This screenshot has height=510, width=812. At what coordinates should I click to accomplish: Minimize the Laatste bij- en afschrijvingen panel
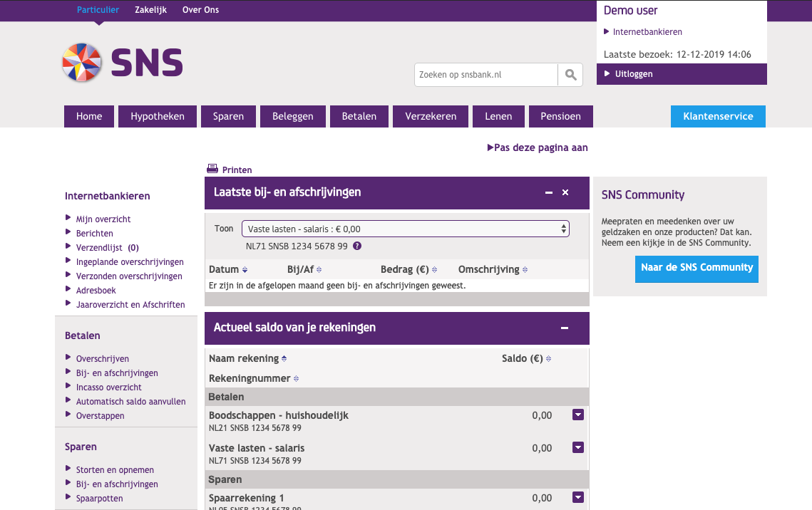[x=549, y=192]
